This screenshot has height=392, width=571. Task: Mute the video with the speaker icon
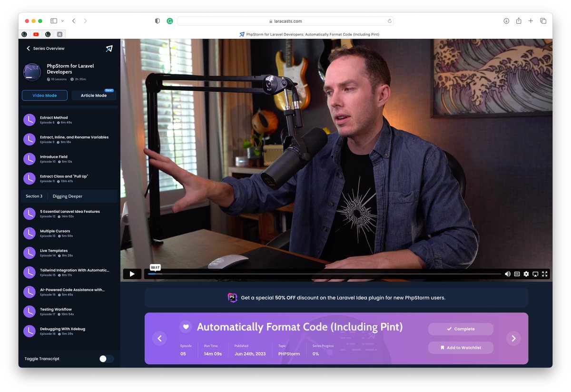508,274
